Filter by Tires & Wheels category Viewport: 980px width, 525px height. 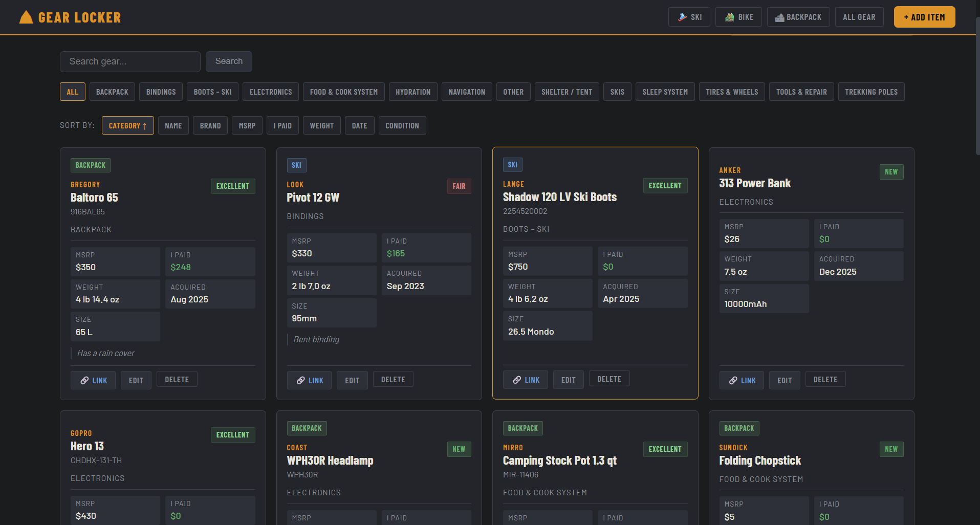pyautogui.click(x=732, y=92)
